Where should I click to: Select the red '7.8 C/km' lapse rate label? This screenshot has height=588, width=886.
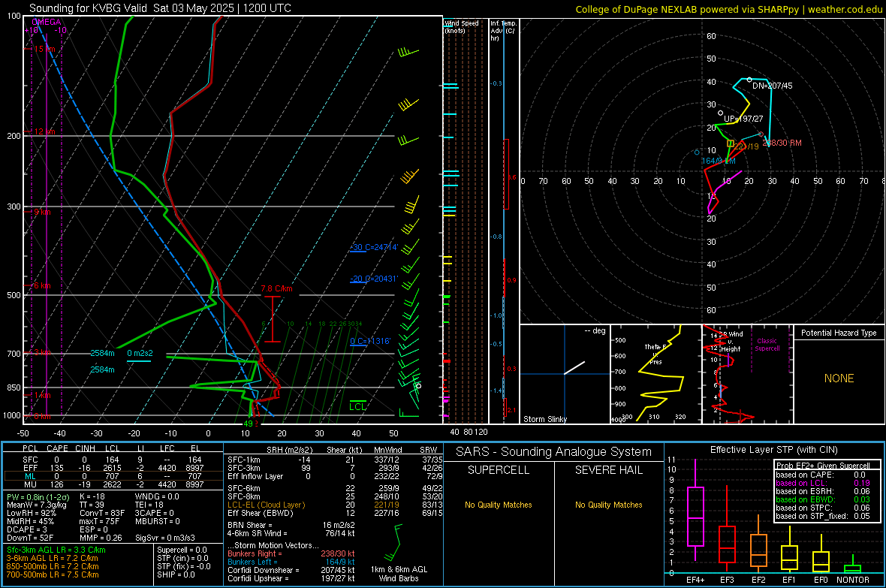pyautogui.click(x=277, y=289)
